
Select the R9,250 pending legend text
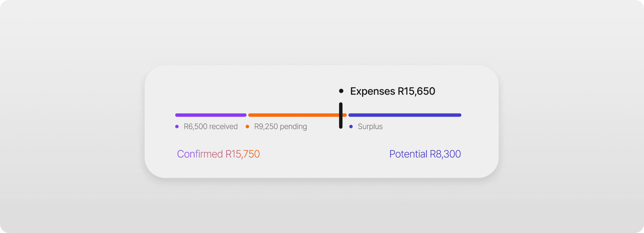(280, 127)
